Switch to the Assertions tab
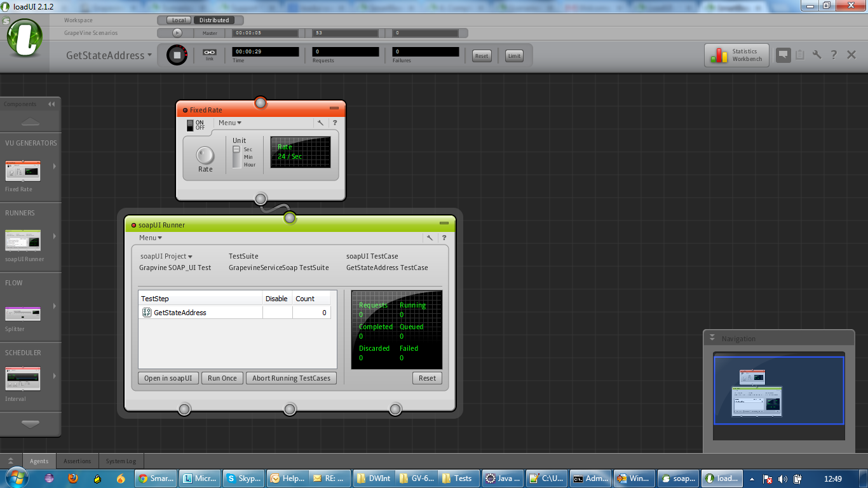Viewport: 868px width, 488px height. [x=77, y=461]
